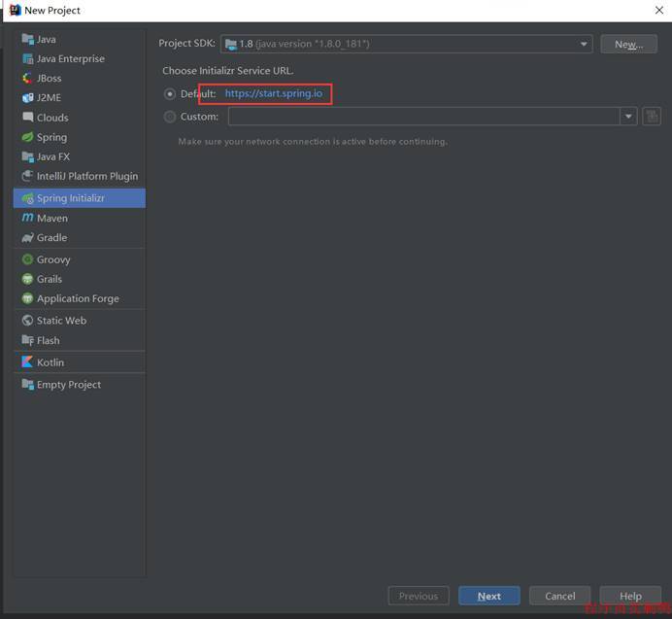Select the Clouds icon

click(x=28, y=118)
